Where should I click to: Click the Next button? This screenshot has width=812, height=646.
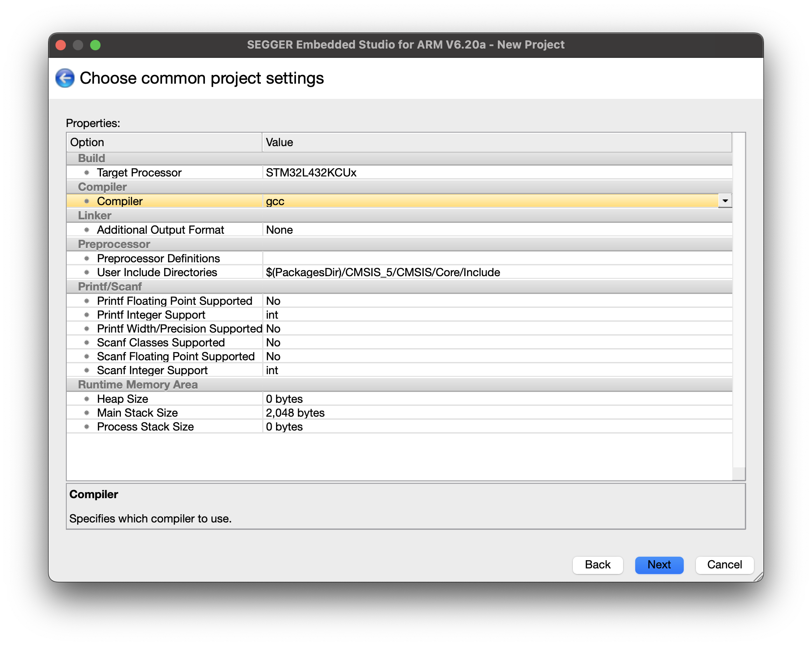point(659,564)
